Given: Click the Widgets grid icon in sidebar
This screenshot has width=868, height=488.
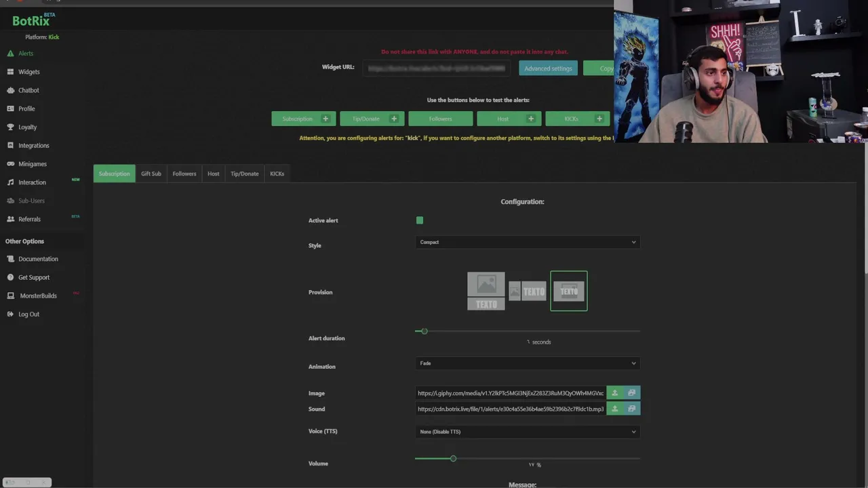Looking at the screenshot, I should tap(10, 71).
